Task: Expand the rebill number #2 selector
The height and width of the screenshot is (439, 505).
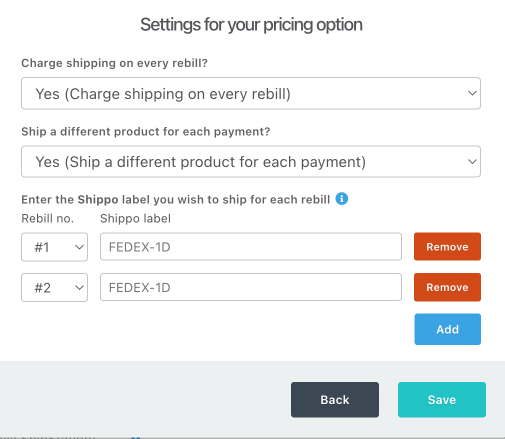Action: (x=55, y=288)
